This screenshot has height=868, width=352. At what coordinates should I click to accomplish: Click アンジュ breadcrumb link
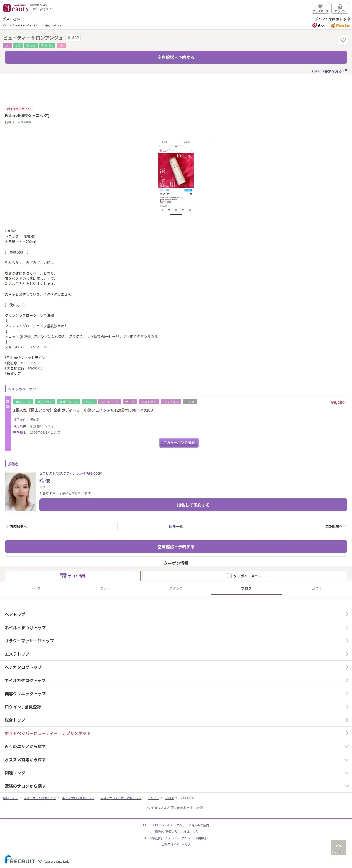point(153,798)
